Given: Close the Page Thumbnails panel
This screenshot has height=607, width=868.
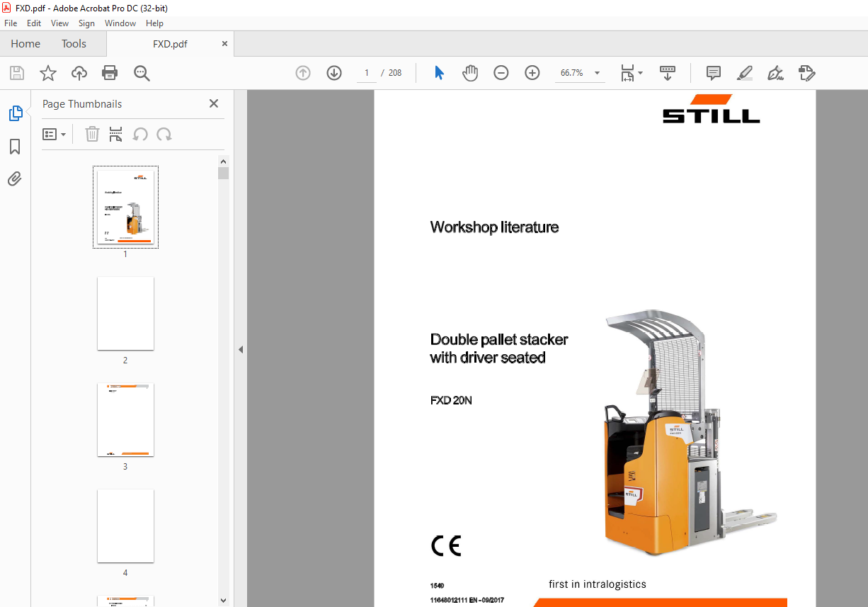Looking at the screenshot, I should click(214, 103).
